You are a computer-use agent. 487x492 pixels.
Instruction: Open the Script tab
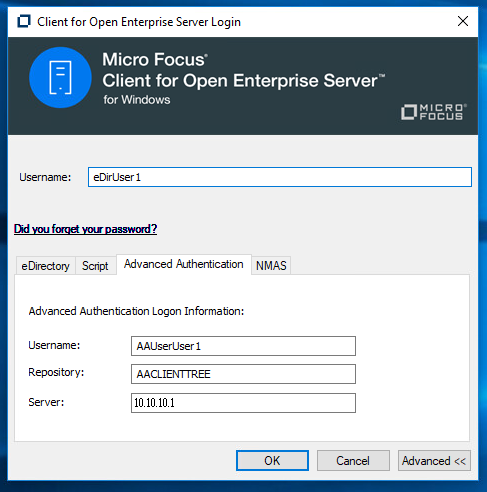click(95, 266)
